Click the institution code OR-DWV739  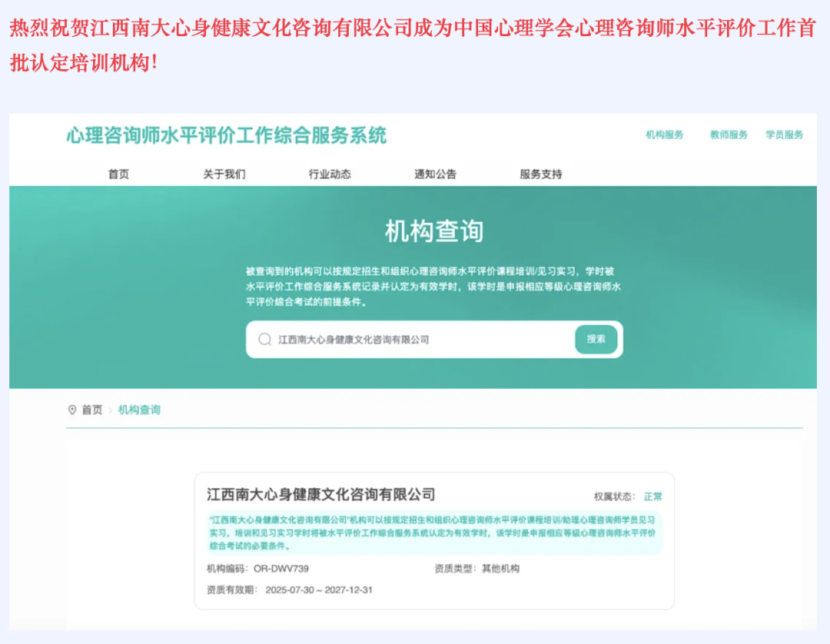pos(281,569)
